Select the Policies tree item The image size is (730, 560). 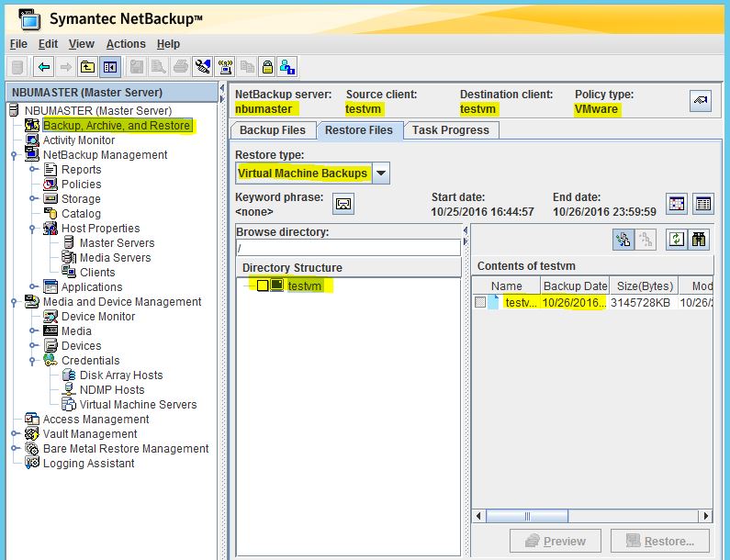[x=81, y=185]
